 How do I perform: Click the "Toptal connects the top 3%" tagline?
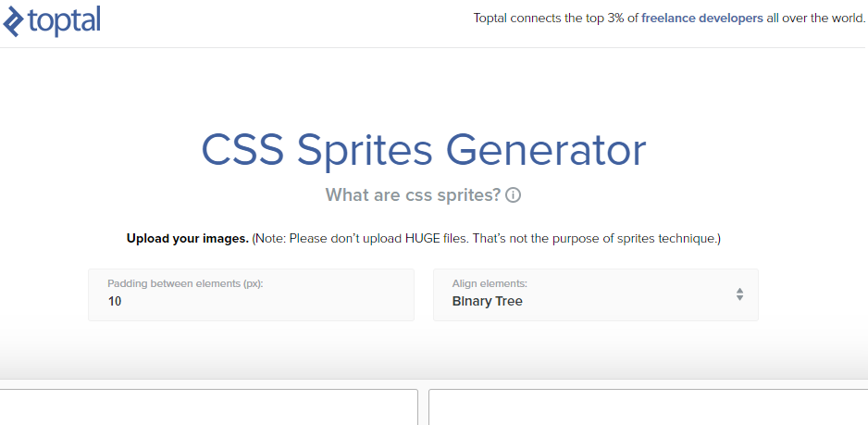point(556,19)
